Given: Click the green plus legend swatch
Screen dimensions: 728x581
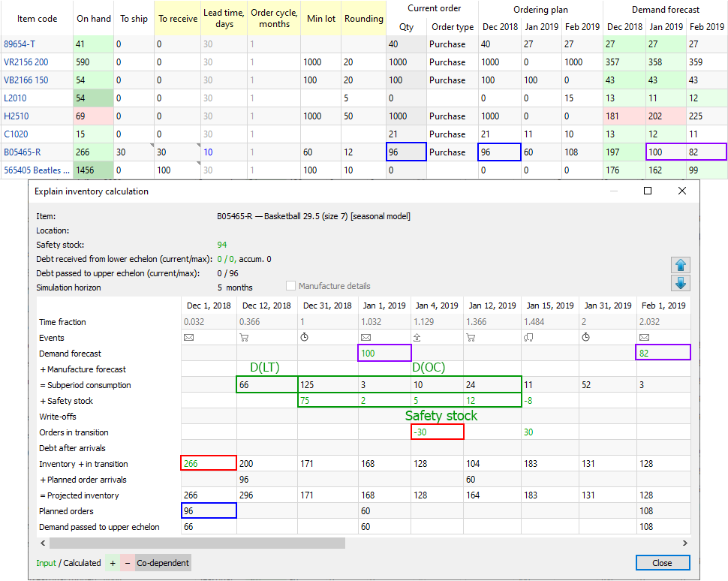Looking at the screenshot, I should click(x=112, y=563).
